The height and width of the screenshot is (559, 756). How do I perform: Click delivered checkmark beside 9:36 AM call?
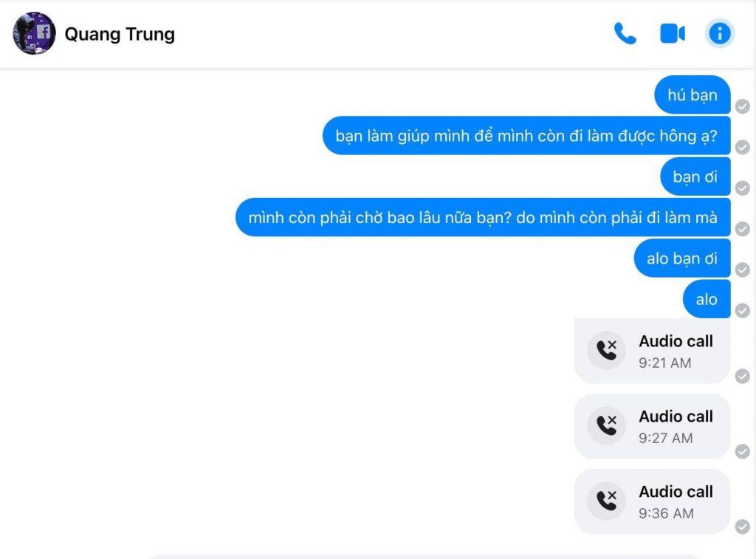coord(743,527)
